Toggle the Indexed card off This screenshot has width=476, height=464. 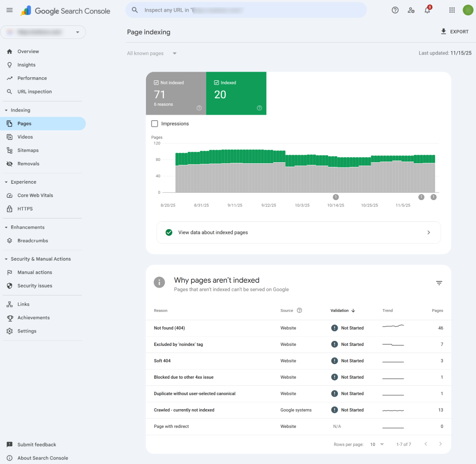[x=236, y=93]
